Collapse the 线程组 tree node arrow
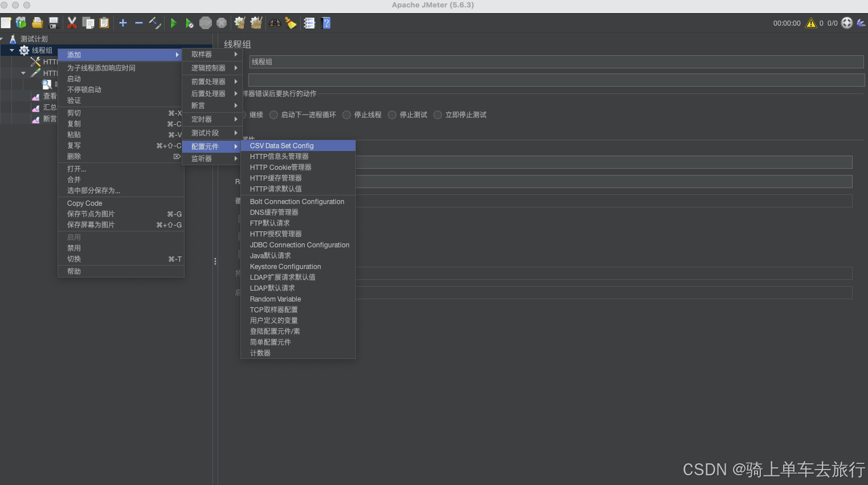Image resolution: width=868 pixels, height=485 pixels. [11, 50]
